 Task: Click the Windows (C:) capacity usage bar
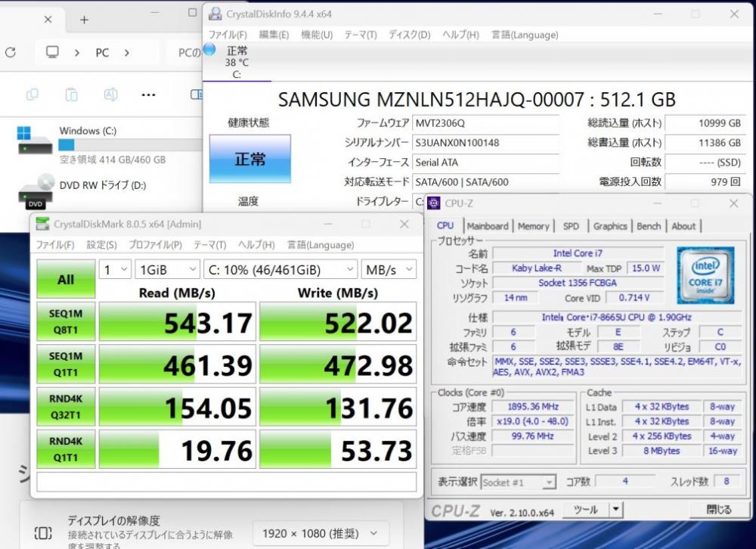(130, 144)
